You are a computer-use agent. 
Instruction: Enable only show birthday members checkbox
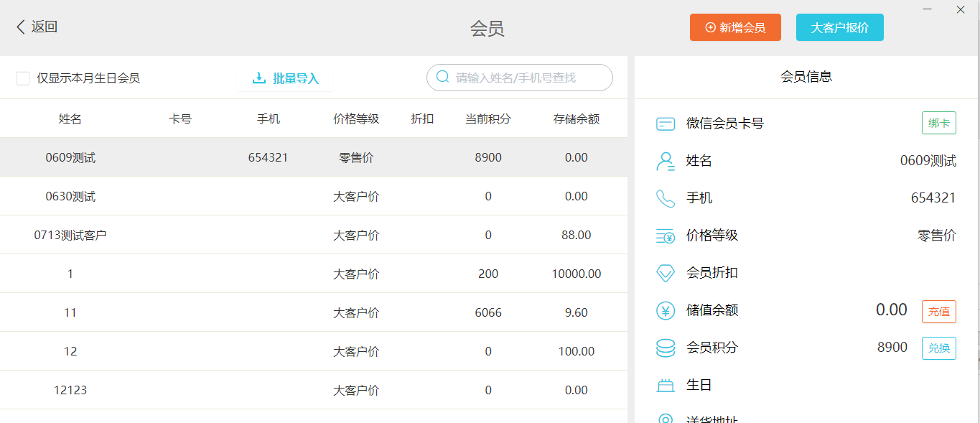coord(23,78)
